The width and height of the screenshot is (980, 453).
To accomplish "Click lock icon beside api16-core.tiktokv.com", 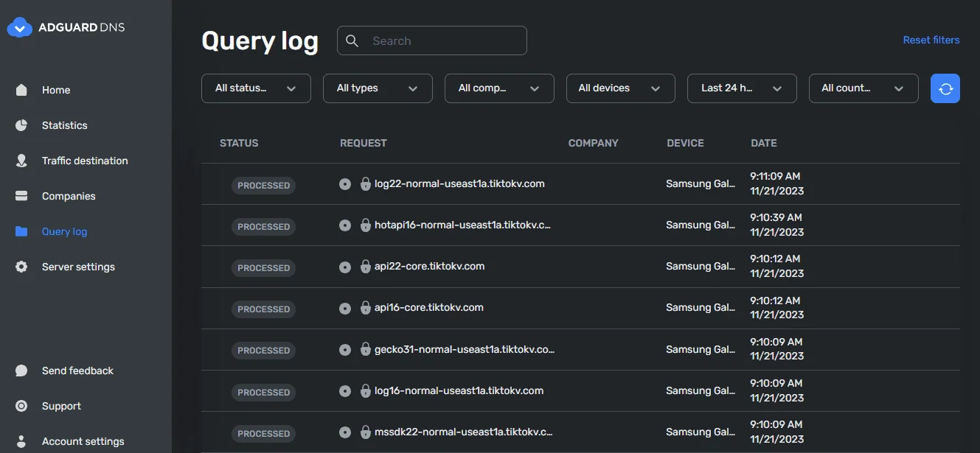I will tap(365, 308).
